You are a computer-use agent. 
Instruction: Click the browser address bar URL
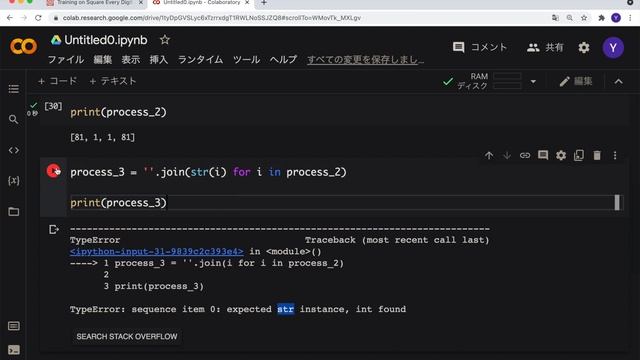click(x=211, y=18)
